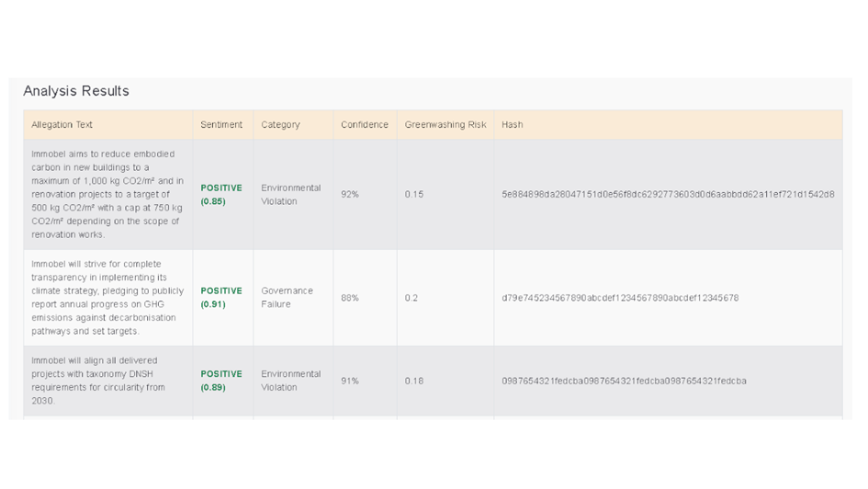Click the Category column header
This screenshot has width=868, height=489.
pyautogui.click(x=280, y=125)
